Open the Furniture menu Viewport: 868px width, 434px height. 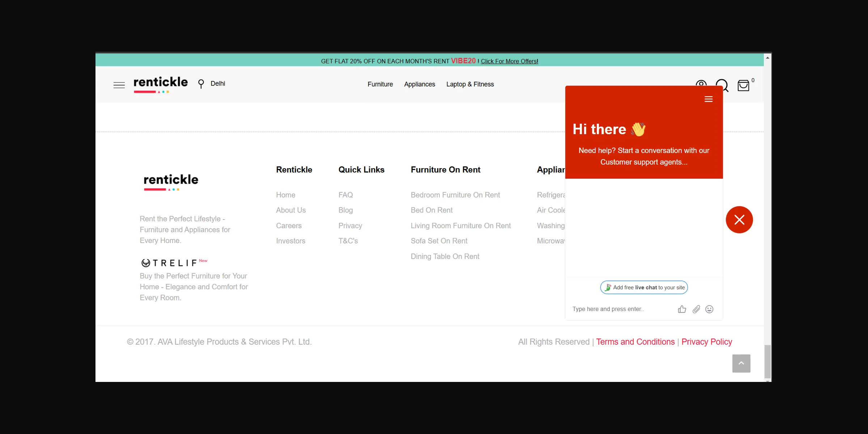click(380, 84)
